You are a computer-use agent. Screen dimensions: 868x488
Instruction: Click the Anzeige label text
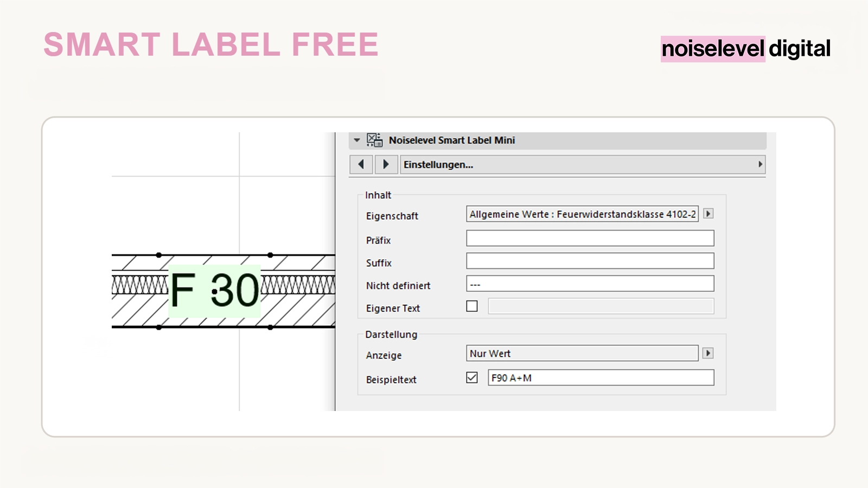point(384,356)
